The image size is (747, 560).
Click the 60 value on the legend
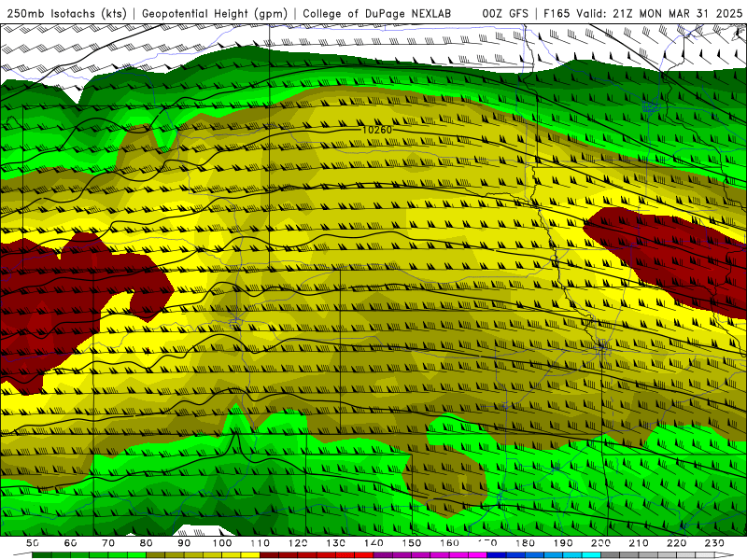click(71, 543)
